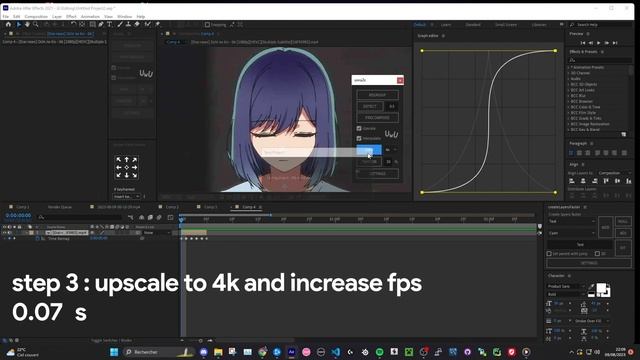Jump to last frame in Preview
The width and height of the screenshot is (640, 360).
[x=615, y=43]
